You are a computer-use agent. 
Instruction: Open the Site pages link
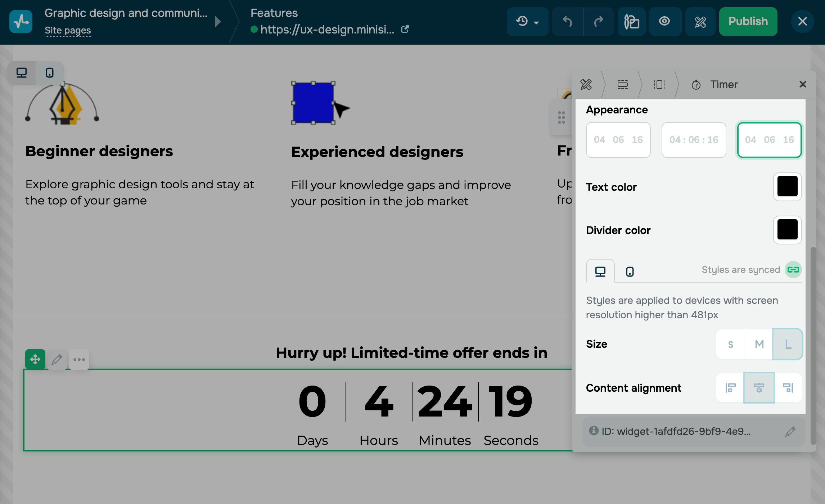[68, 30]
